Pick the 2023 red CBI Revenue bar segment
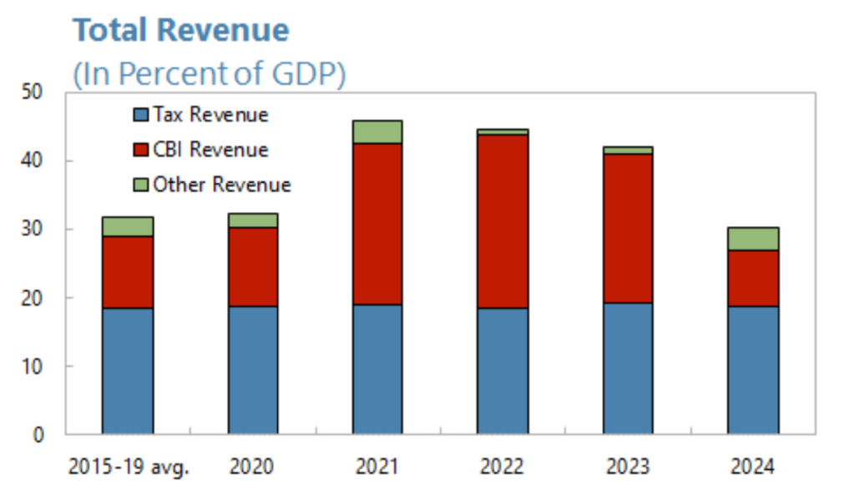This screenshot has width=855, height=504. tap(627, 228)
